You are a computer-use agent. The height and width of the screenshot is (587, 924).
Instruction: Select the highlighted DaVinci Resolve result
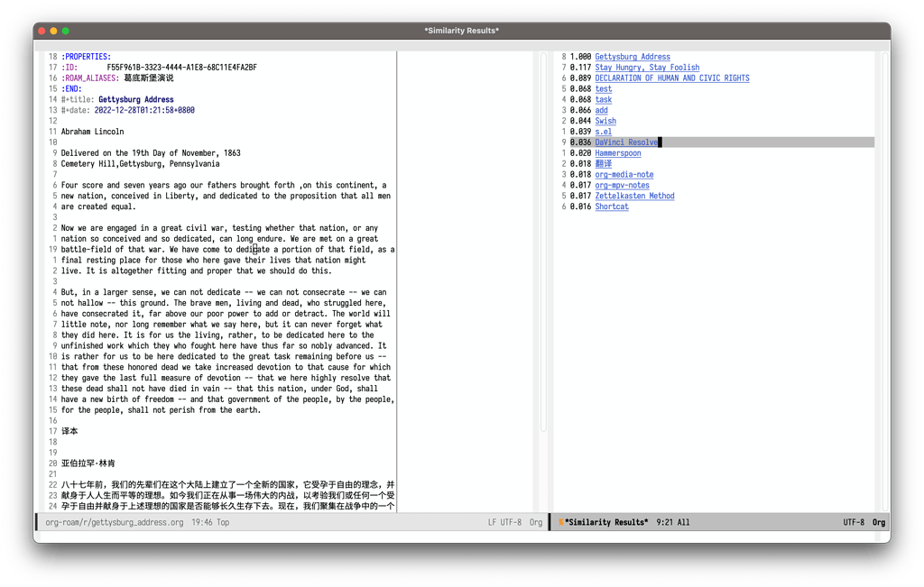coord(625,142)
